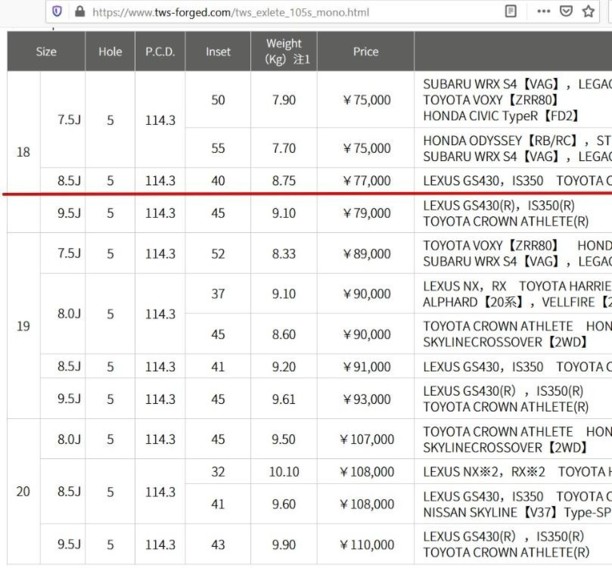Screen dimensions: 612x568
Task: Click weight value 8.75
Action: coord(284,181)
